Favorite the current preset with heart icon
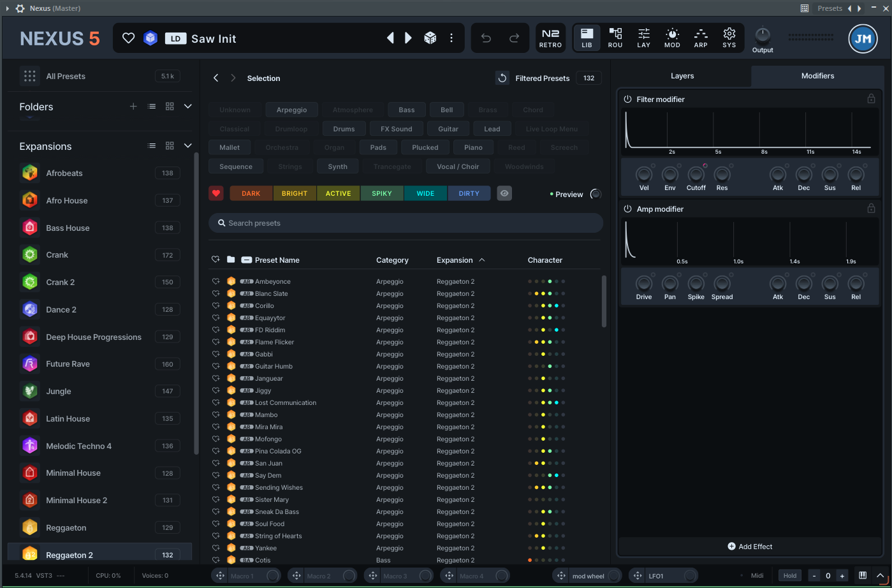The width and height of the screenshot is (892, 588). click(x=128, y=38)
